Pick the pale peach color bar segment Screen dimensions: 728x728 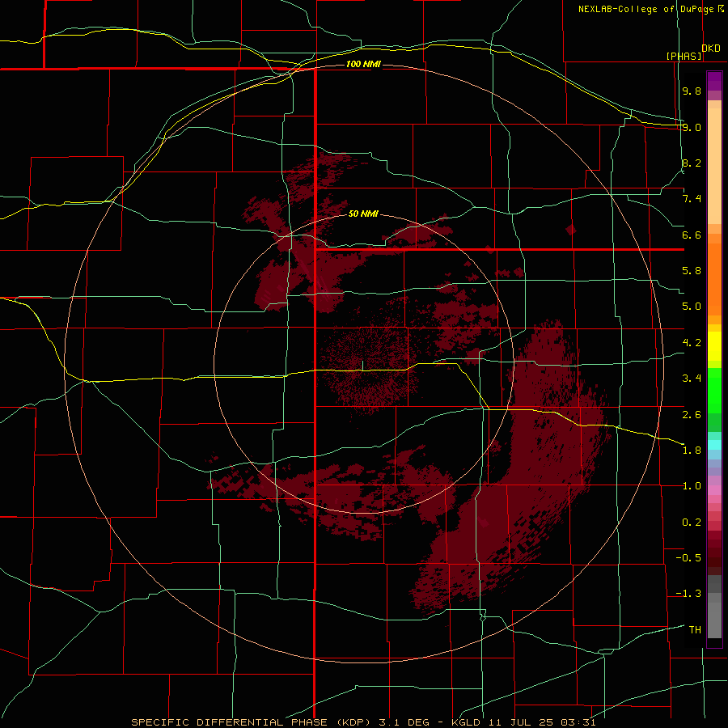tap(714, 166)
